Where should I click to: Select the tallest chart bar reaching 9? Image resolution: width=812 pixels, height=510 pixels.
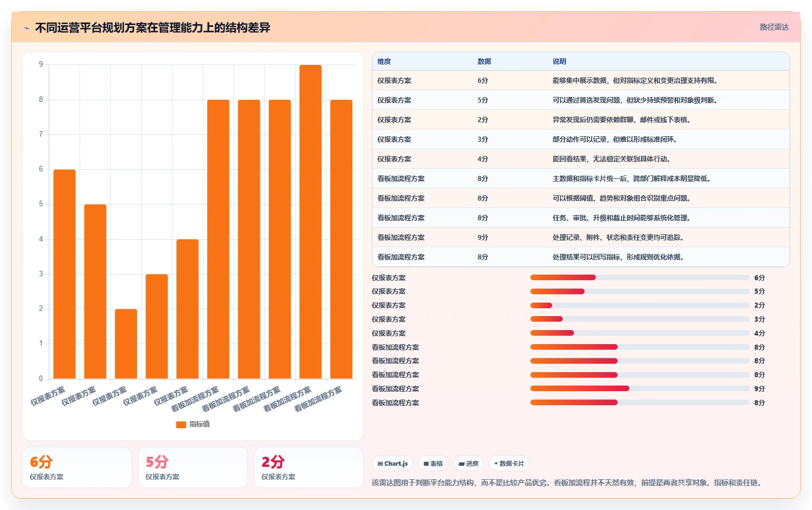[310, 222]
